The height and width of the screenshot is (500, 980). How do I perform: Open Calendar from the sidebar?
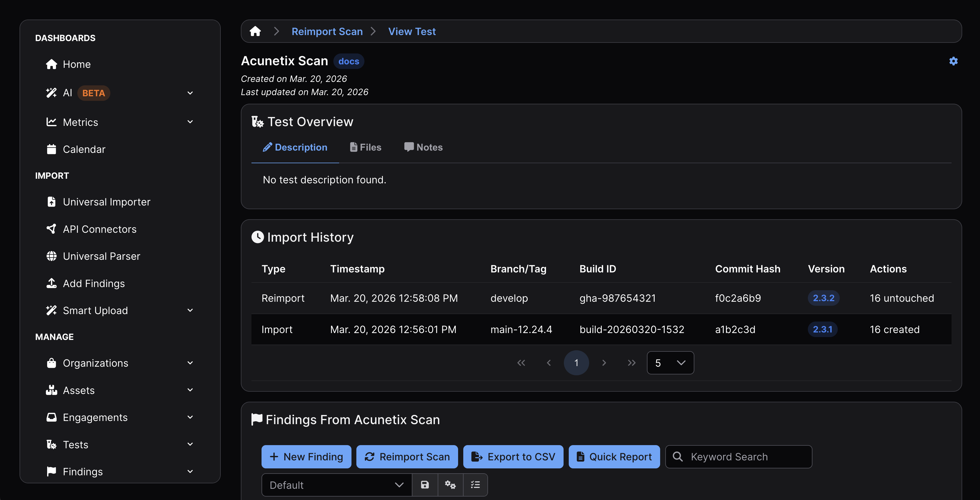(x=84, y=149)
